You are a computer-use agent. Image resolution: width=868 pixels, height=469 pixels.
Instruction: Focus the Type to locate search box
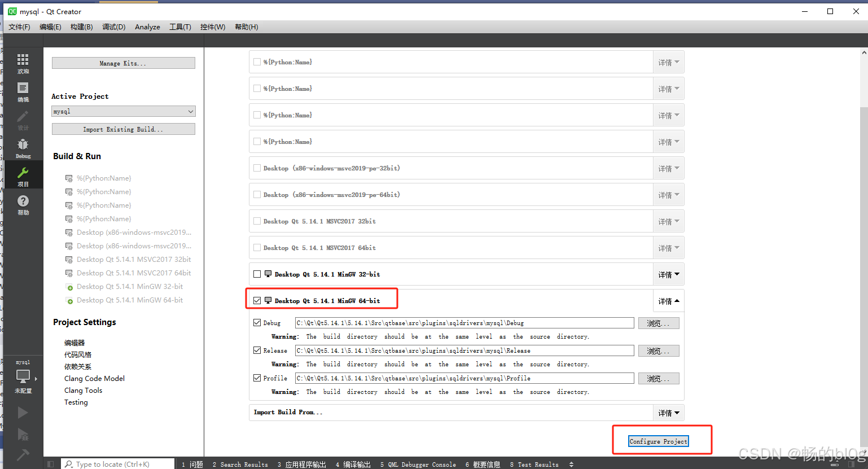pos(118,464)
